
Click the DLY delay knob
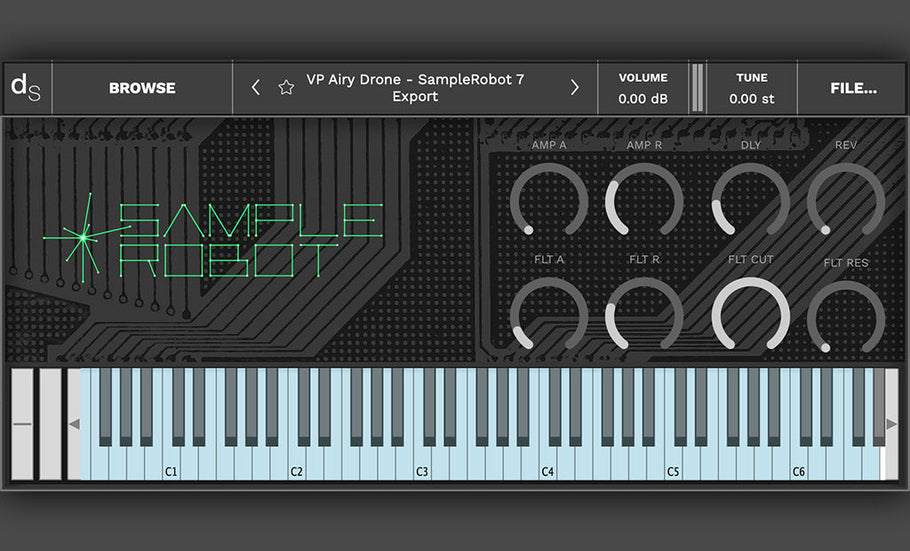coord(750,200)
